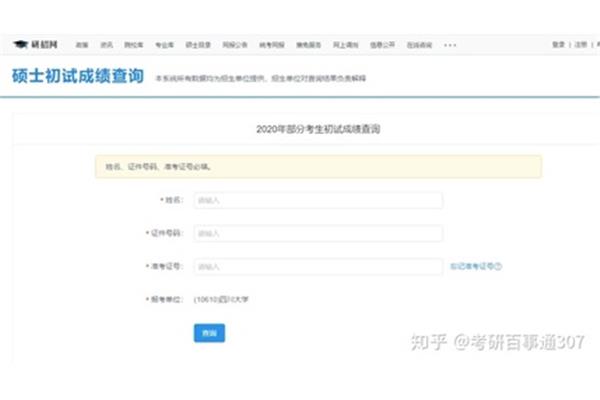Focus the 证件号码 ID number input field

pyautogui.click(x=318, y=233)
